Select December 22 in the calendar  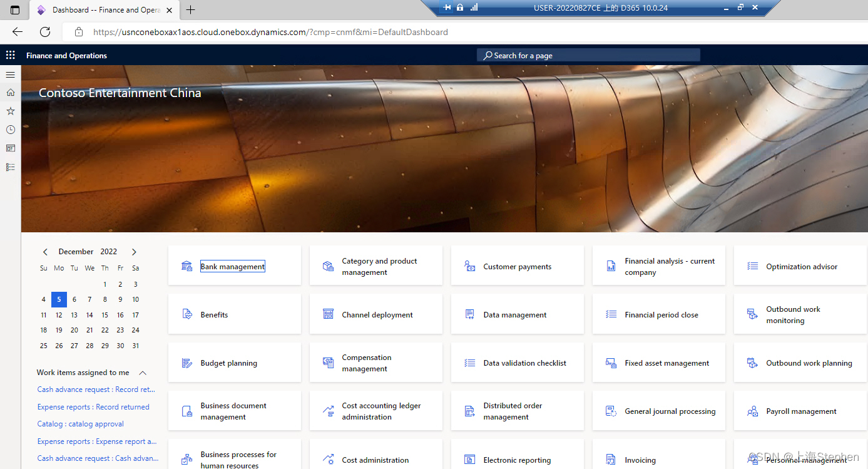click(105, 330)
